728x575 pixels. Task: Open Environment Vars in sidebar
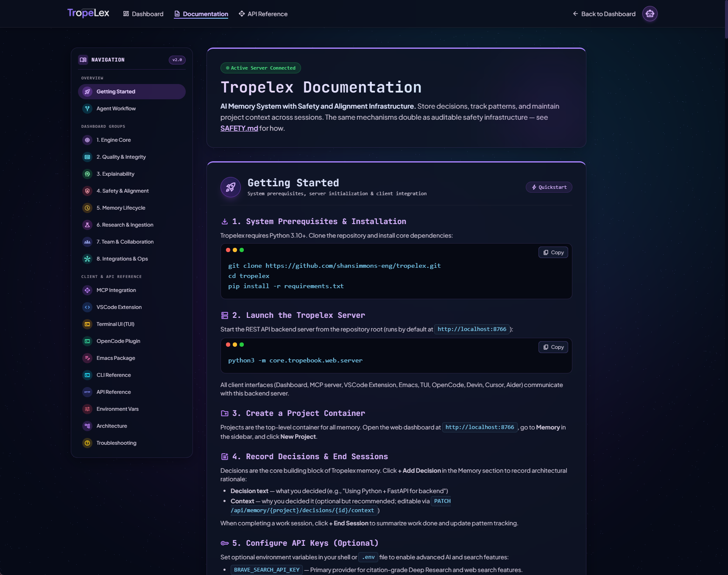point(132,409)
